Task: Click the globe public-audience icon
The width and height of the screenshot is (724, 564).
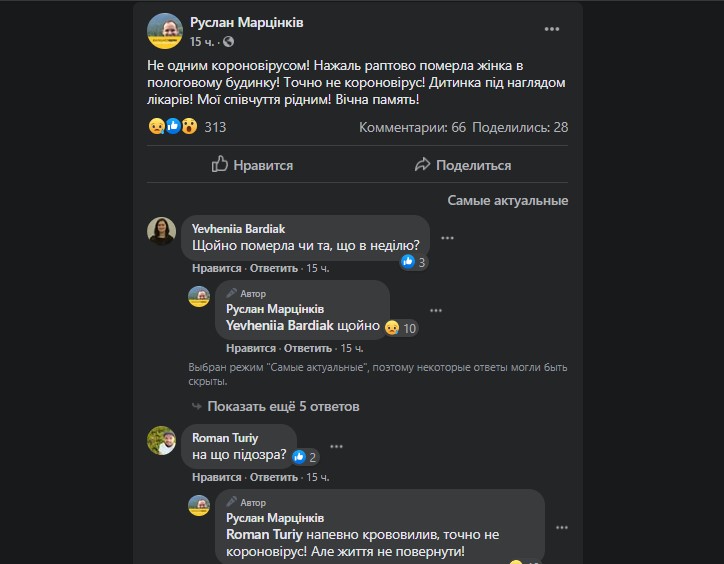Action: point(229,42)
